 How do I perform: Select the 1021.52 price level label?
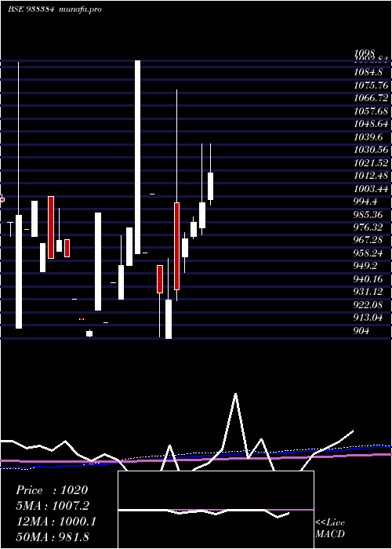(371, 163)
